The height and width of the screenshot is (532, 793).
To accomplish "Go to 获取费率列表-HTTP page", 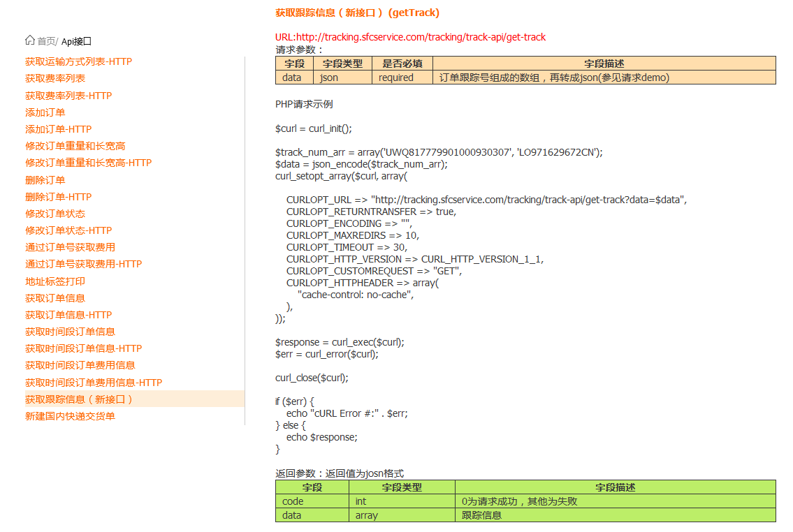I will pyautogui.click(x=68, y=96).
